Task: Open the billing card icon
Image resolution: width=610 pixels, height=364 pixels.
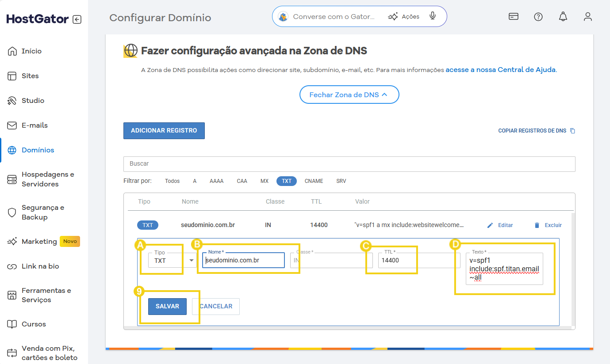Action: 513,17
